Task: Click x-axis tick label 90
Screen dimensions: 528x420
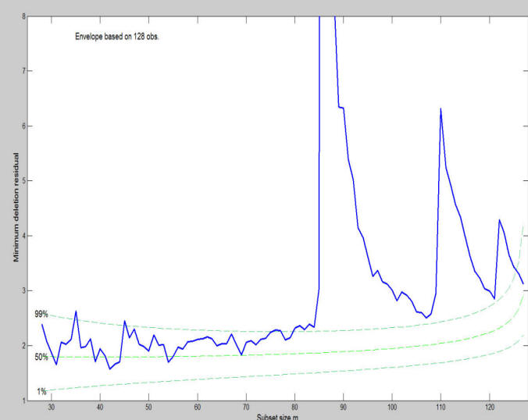Action: 343,408
